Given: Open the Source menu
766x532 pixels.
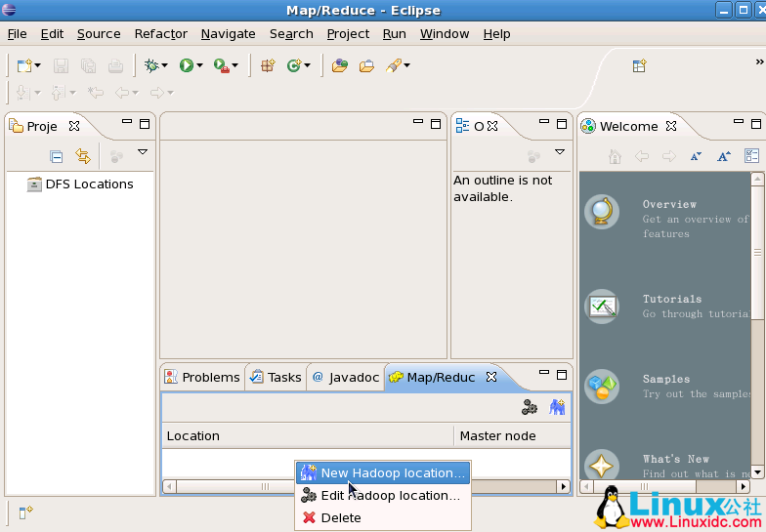Looking at the screenshot, I should coord(99,33).
